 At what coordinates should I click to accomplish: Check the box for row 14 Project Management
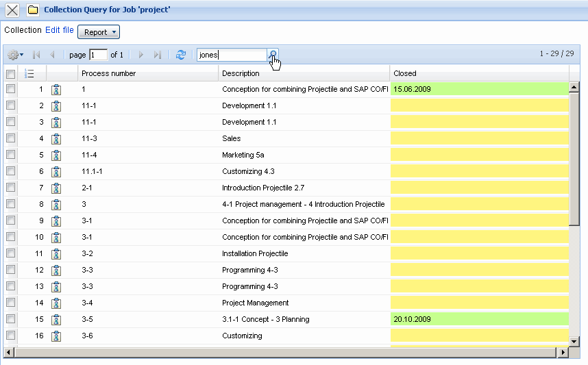coord(10,303)
